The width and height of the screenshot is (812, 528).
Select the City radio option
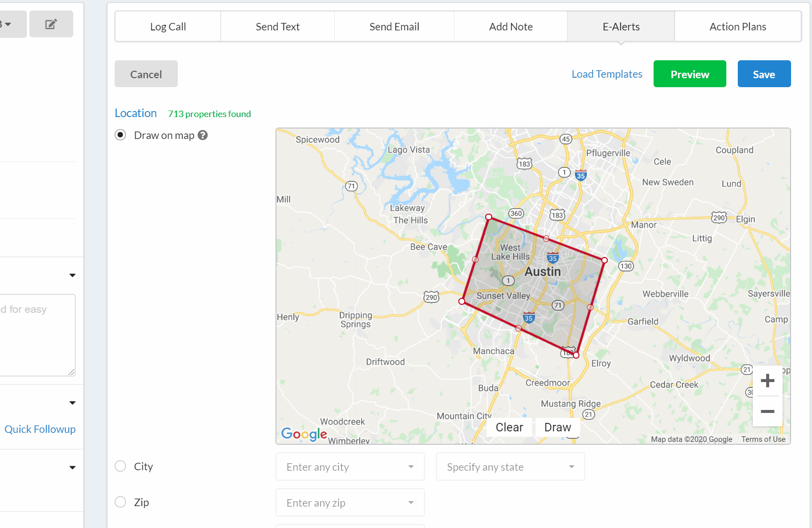(121, 466)
